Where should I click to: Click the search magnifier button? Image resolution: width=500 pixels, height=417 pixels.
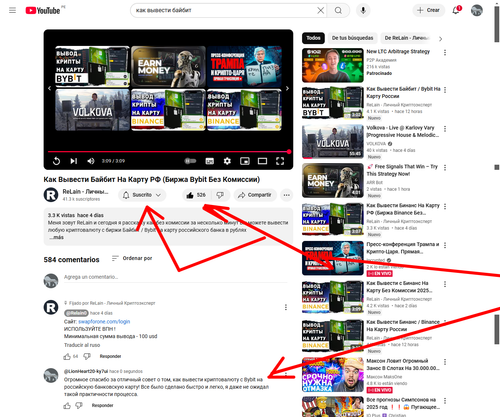point(338,10)
